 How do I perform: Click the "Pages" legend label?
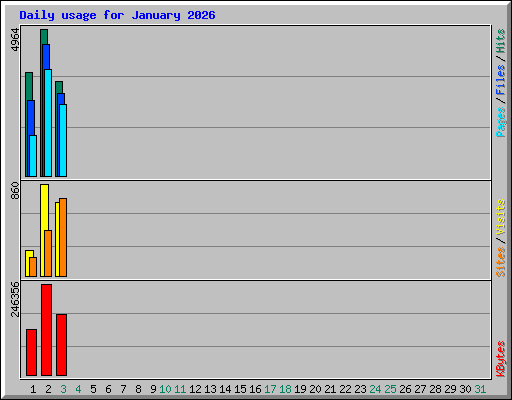point(500,122)
